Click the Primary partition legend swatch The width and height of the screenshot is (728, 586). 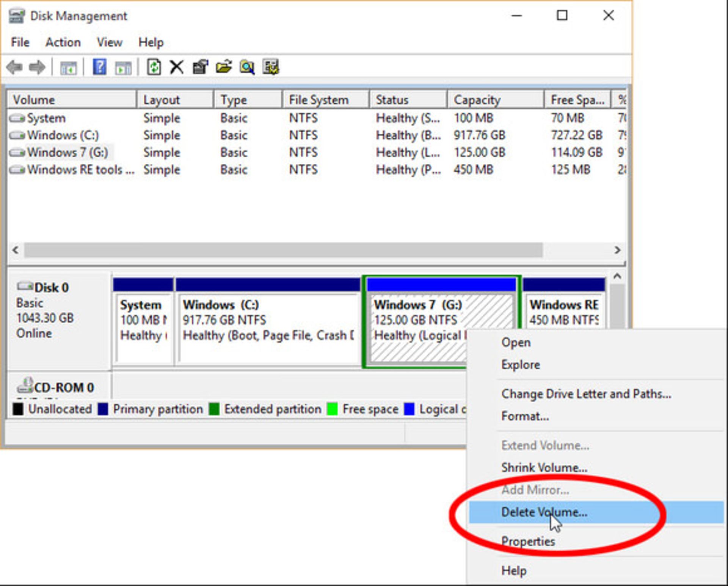click(103, 409)
